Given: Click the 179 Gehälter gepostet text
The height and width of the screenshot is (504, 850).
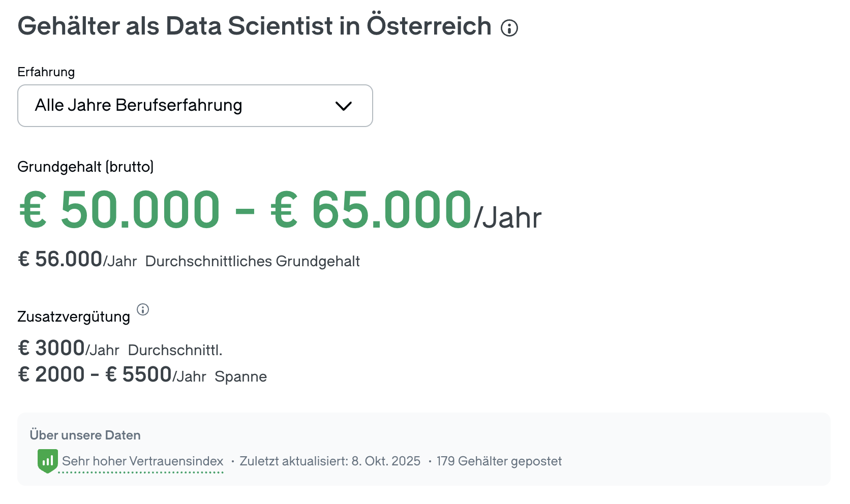Looking at the screenshot, I should [499, 461].
